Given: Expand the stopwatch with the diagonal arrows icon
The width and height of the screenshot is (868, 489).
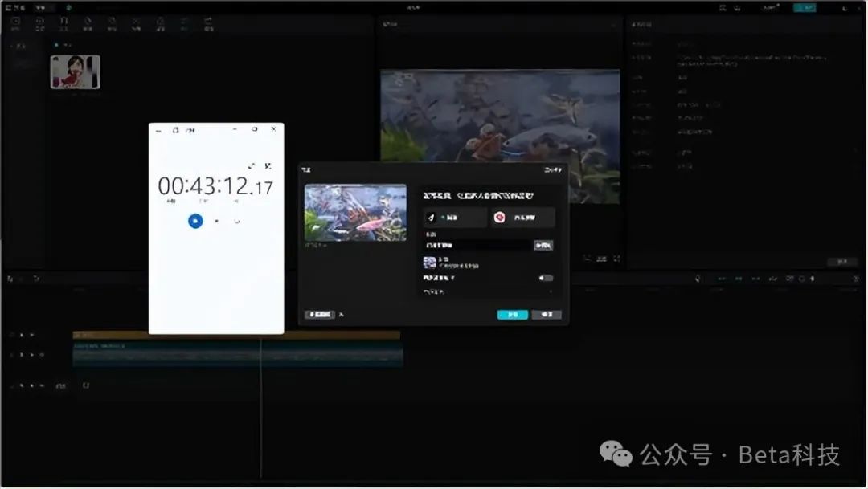Looking at the screenshot, I should [x=252, y=166].
